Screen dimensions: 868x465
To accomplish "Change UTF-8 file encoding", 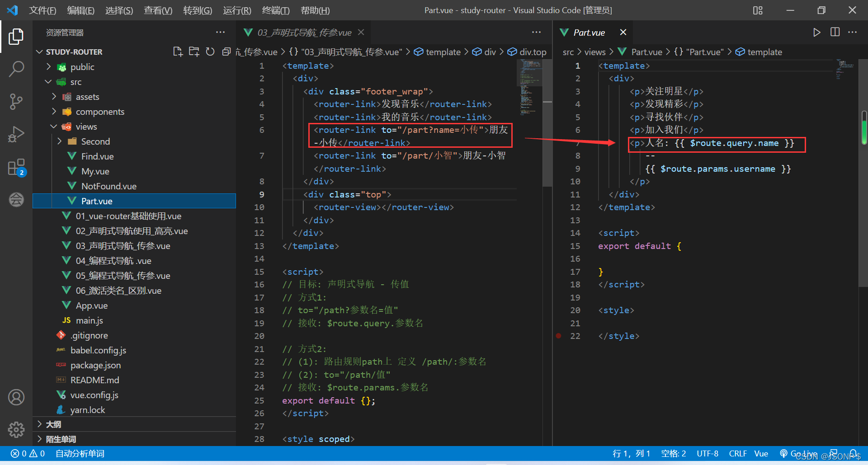I will 708,454.
